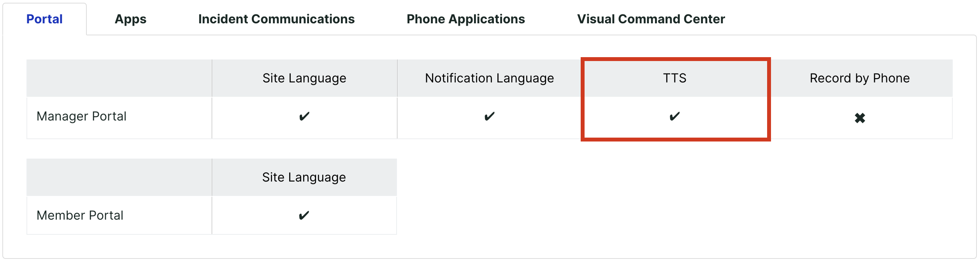Open the Portal tab
Image resolution: width=980 pixels, height=262 pixels.
tap(44, 19)
